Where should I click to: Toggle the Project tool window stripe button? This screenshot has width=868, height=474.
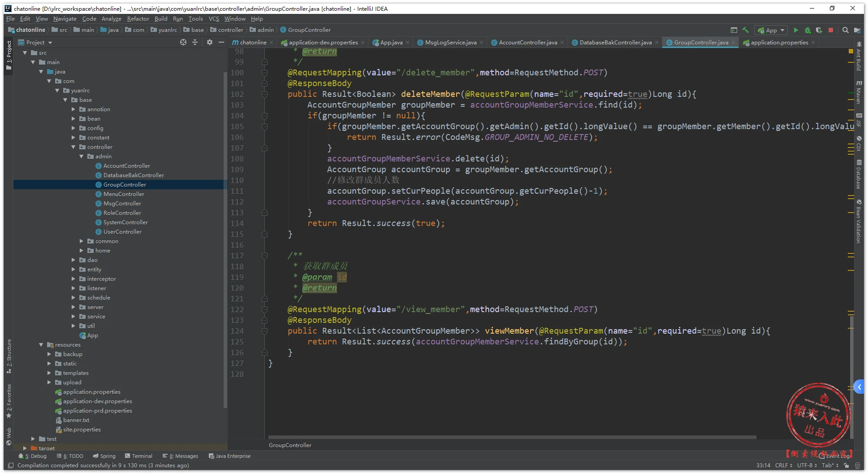[x=9, y=54]
